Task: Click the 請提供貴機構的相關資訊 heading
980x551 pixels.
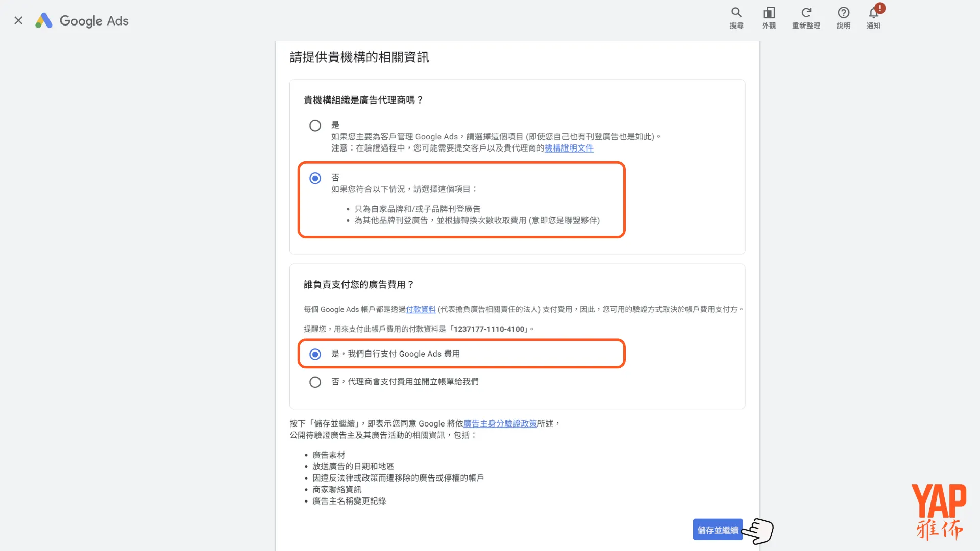Action: pyautogui.click(x=359, y=57)
